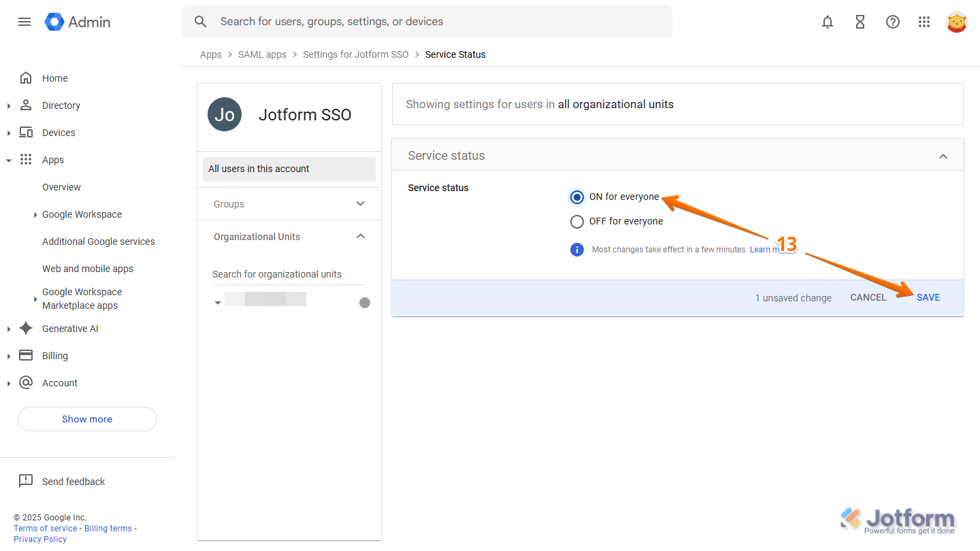This screenshot has width=980, height=551.
Task: Expand the Groups chevron
Action: (x=361, y=203)
